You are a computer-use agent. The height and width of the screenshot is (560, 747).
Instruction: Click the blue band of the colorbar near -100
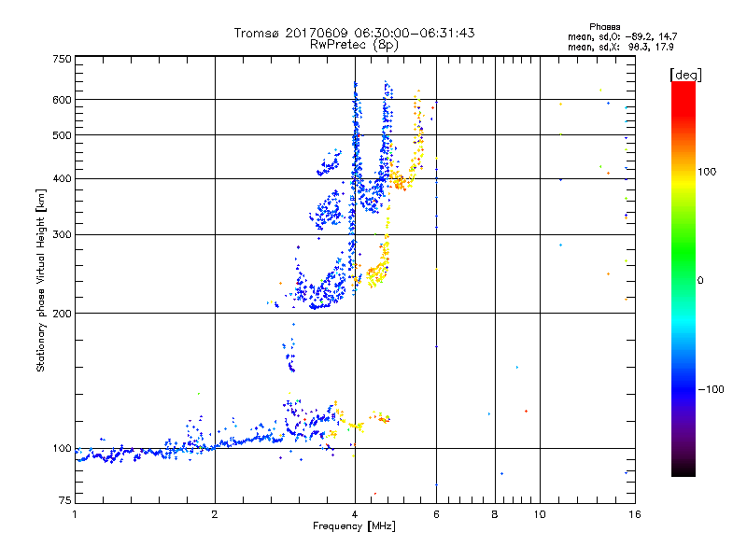(x=683, y=388)
